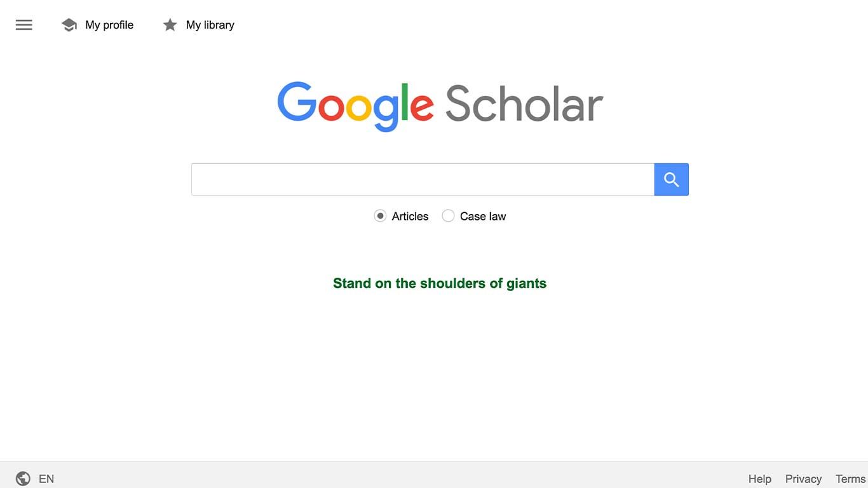Click the Articles label text
Viewport: 868px width, 488px height.
point(410,216)
